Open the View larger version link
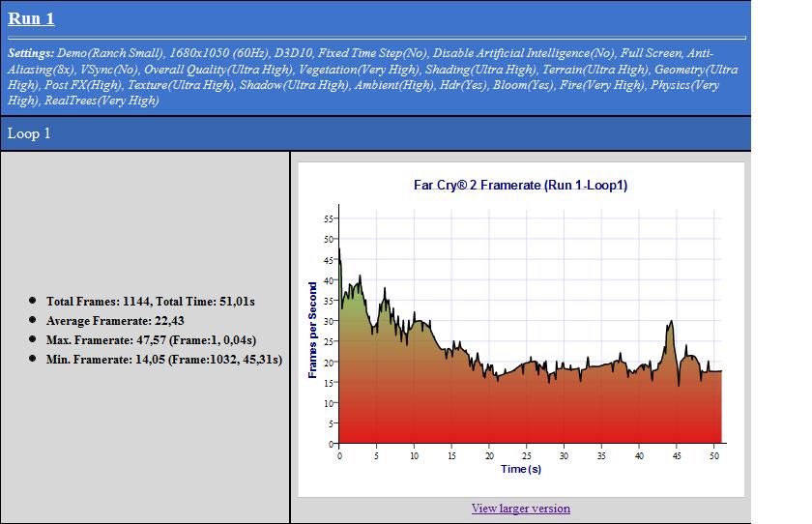Image resolution: width=812 pixels, height=524 pixels. click(x=520, y=509)
